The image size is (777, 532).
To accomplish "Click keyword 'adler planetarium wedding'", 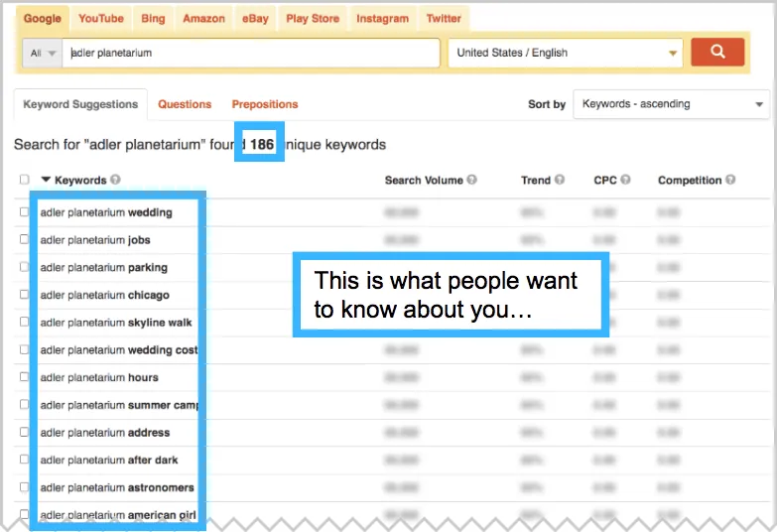I will [106, 212].
